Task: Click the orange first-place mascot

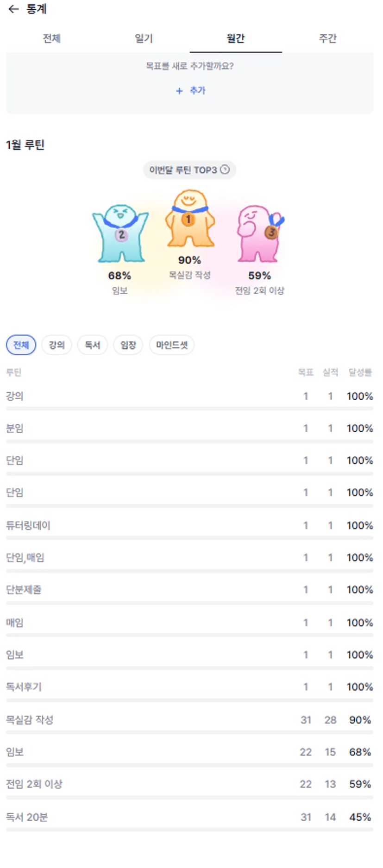Action: click(x=189, y=218)
